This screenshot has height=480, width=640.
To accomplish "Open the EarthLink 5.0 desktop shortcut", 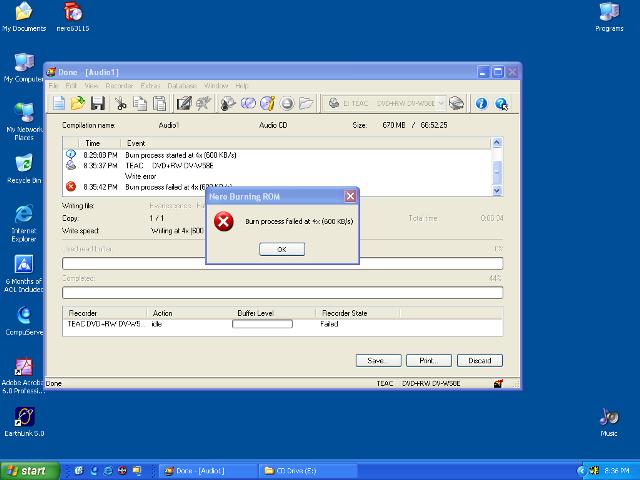I will pos(24,422).
